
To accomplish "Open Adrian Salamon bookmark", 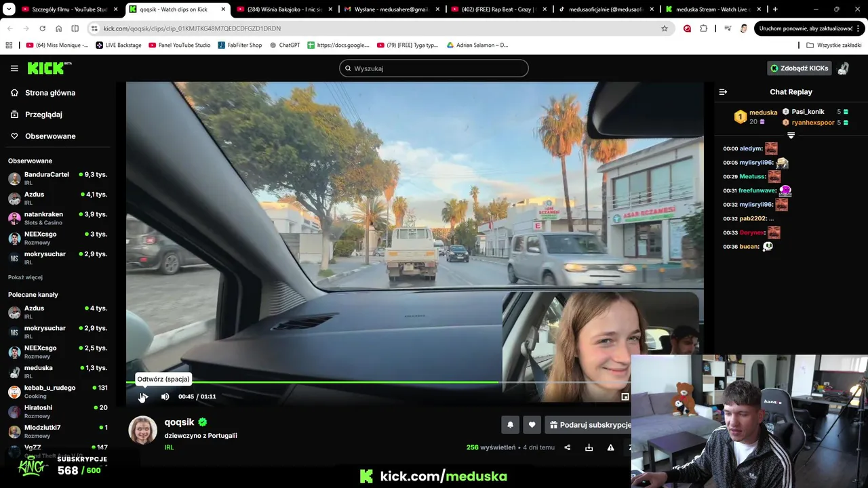I will tap(477, 45).
